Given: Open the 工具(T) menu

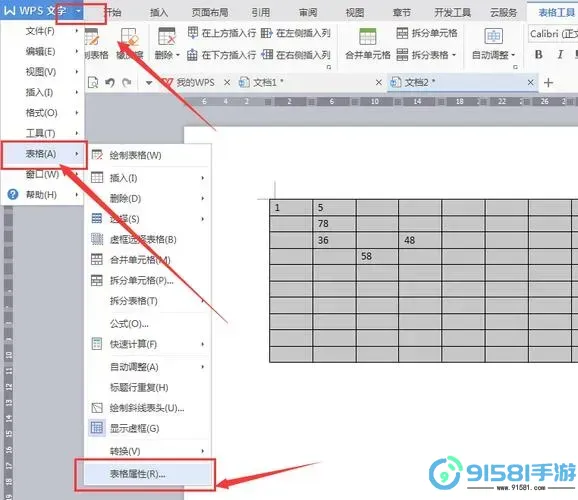Looking at the screenshot, I should coord(42,133).
